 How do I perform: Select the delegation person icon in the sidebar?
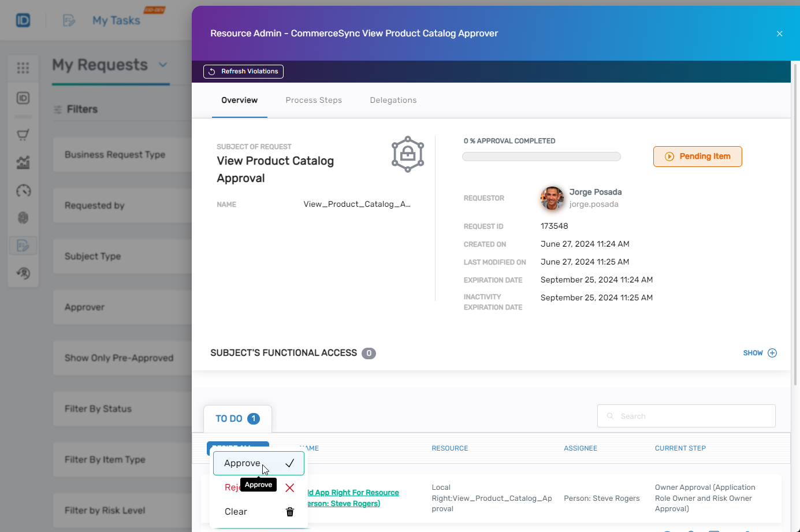click(x=23, y=273)
